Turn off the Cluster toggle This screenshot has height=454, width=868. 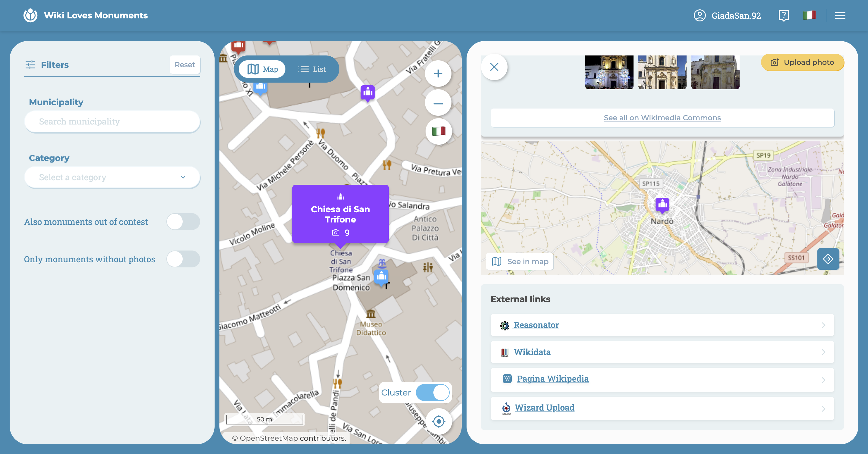coord(432,393)
